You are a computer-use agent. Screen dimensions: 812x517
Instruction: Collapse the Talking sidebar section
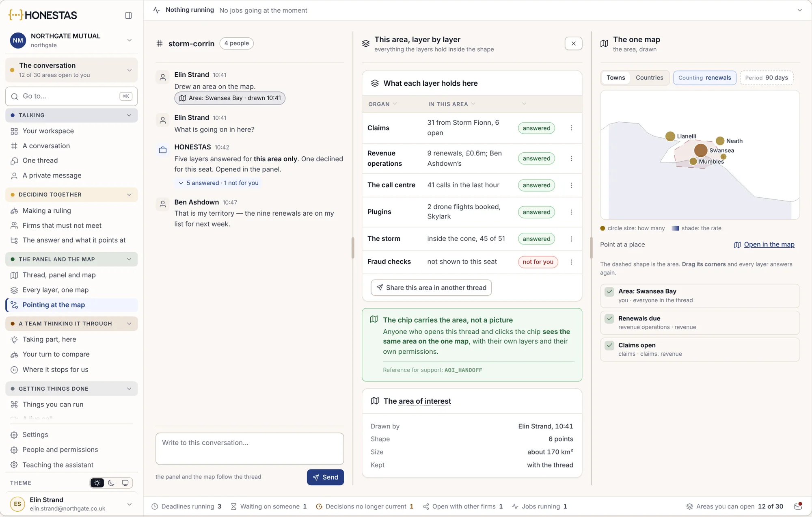point(71,115)
